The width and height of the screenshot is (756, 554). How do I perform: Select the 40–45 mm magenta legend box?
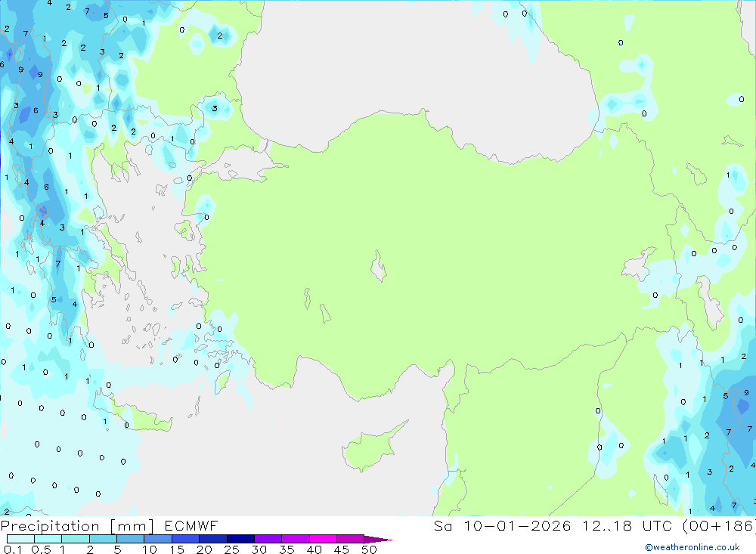tap(323, 539)
